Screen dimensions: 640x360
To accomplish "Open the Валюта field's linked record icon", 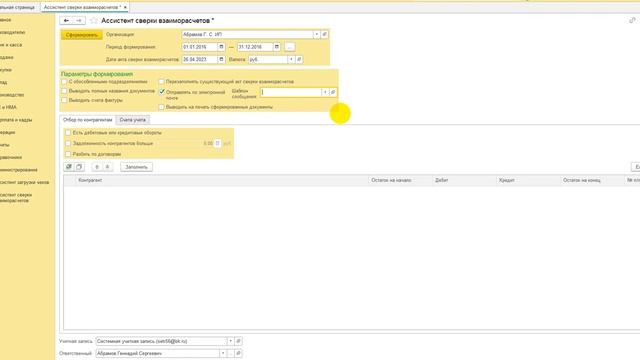I will [299, 60].
